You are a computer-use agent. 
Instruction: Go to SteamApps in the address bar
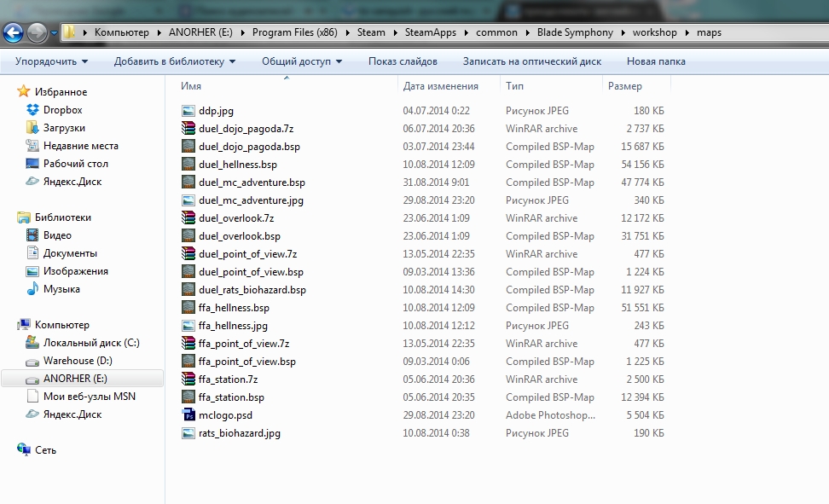(431, 32)
